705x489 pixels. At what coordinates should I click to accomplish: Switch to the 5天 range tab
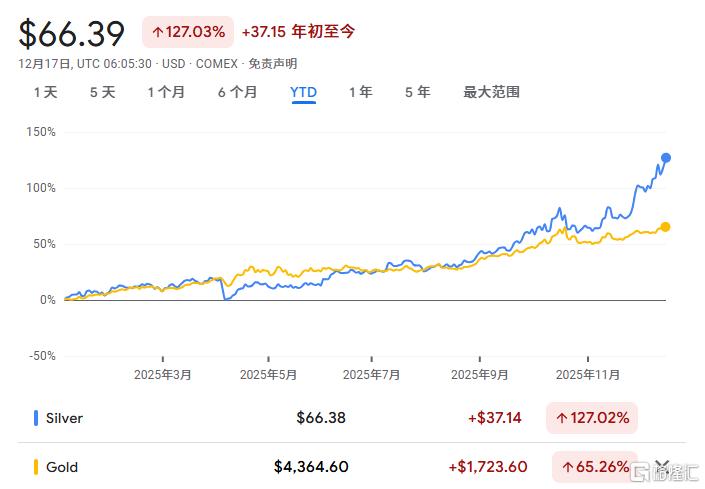[102, 92]
